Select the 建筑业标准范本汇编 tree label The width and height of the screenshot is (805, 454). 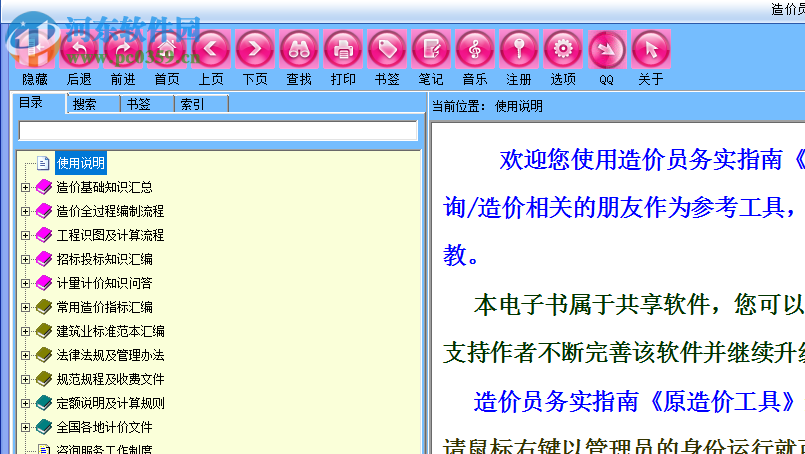tap(110, 331)
